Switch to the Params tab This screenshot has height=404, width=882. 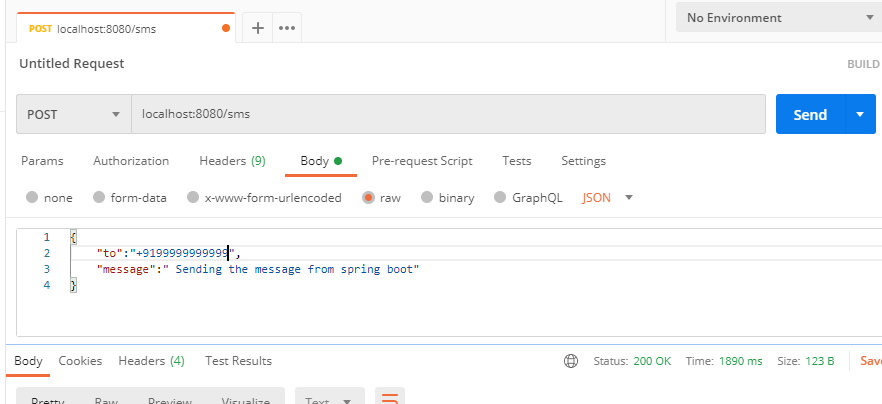point(42,161)
